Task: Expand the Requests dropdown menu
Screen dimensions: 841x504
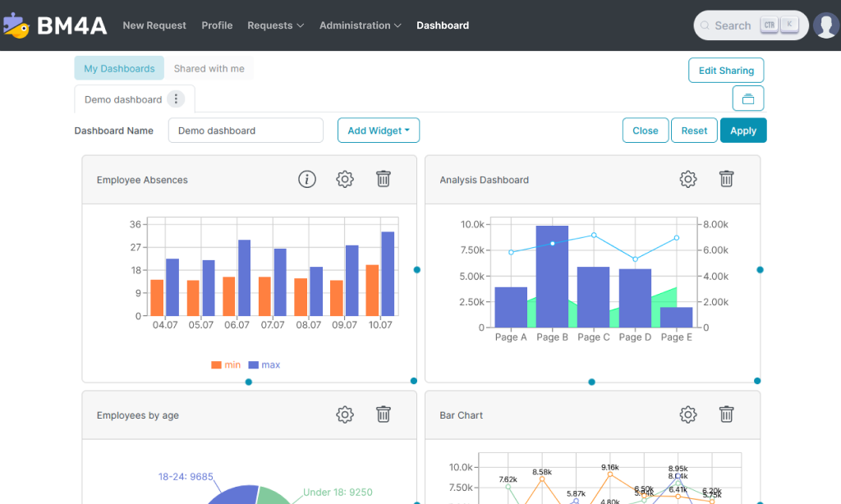Action: pos(276,25)
